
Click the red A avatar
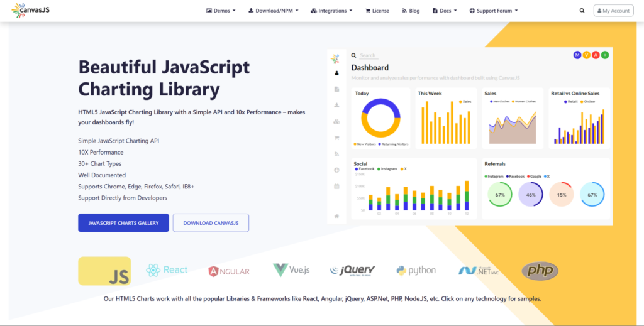(596, 55)
